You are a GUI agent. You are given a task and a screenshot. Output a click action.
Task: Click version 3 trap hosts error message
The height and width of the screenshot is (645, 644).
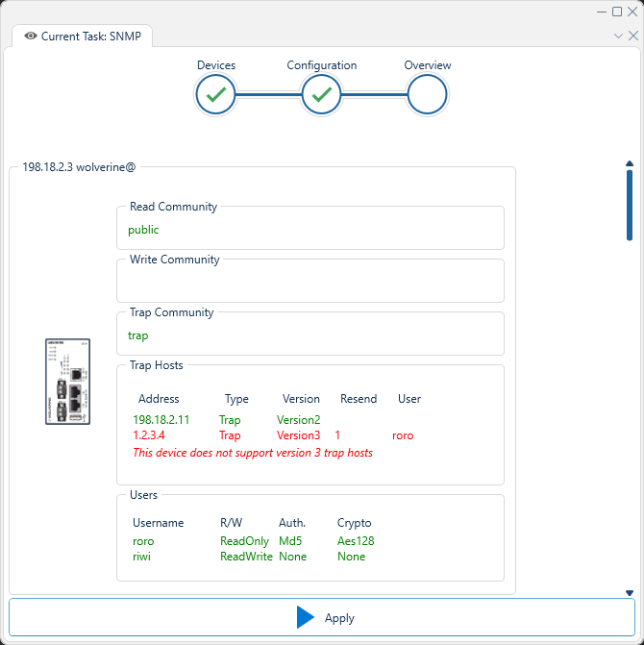[253, 453]
